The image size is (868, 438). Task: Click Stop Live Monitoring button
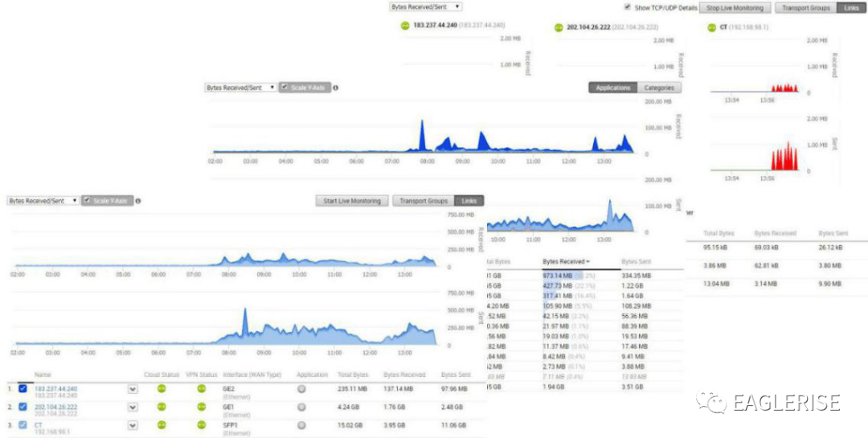(x=735, y=7)
